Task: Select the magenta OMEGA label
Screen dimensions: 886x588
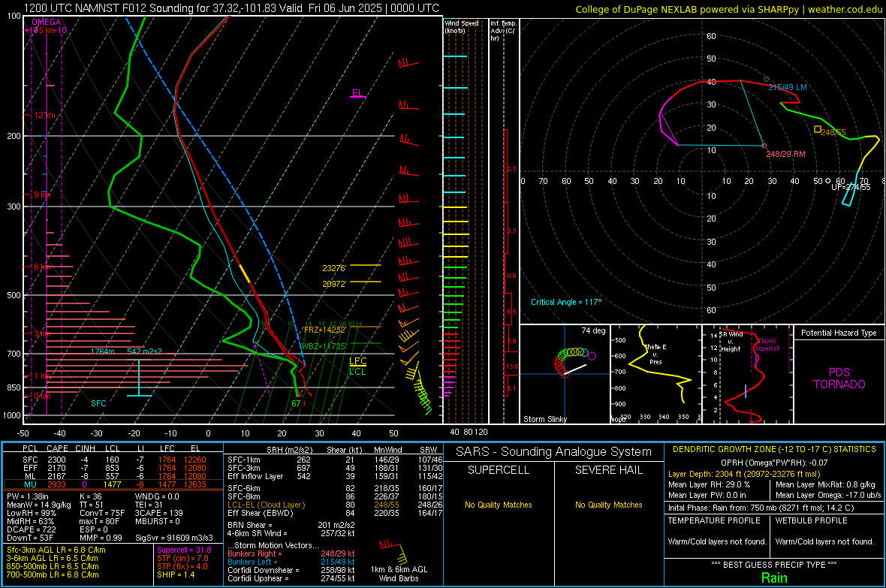Action: pos(47,22)
